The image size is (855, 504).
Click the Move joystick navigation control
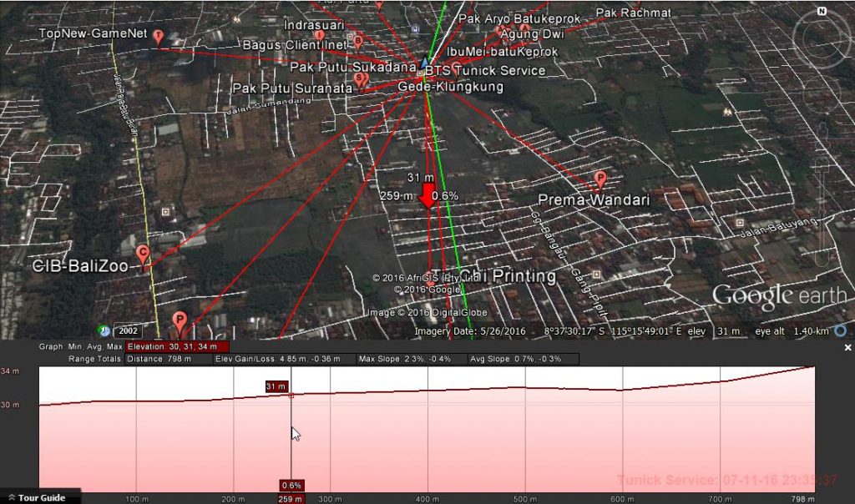[822, 93]
